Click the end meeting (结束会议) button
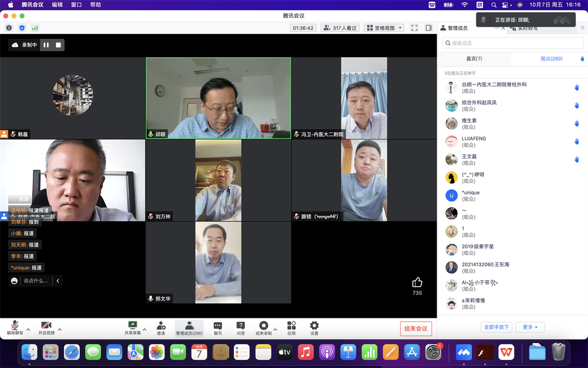 (416, 328)
